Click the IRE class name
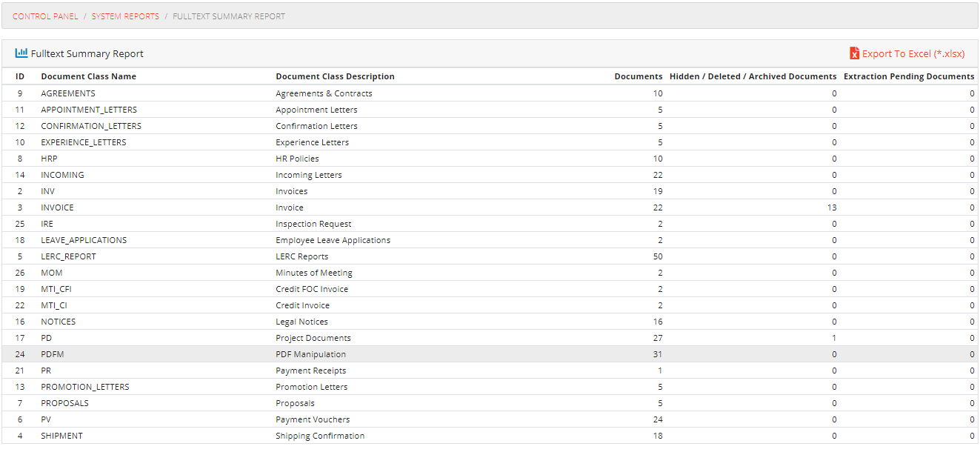Image resolution: width=980 pixels, height=455 pixels. tap(47, 224)
